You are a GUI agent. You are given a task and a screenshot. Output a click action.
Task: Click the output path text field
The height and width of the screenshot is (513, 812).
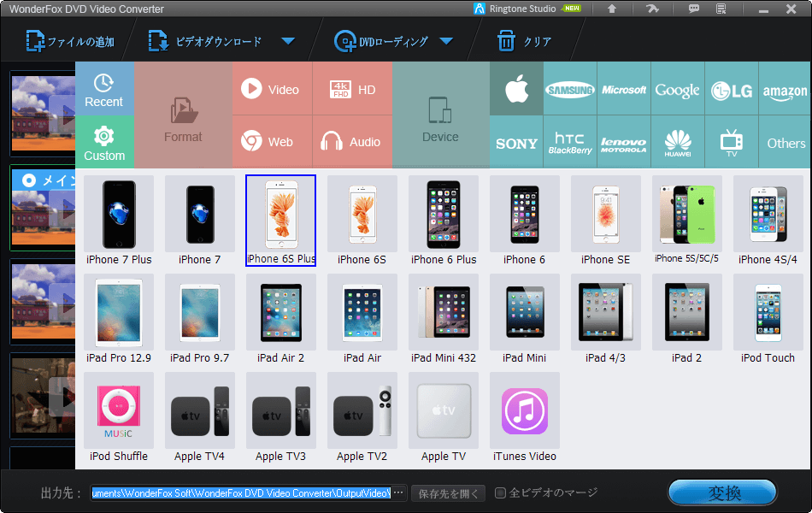(x=241, y=492)
